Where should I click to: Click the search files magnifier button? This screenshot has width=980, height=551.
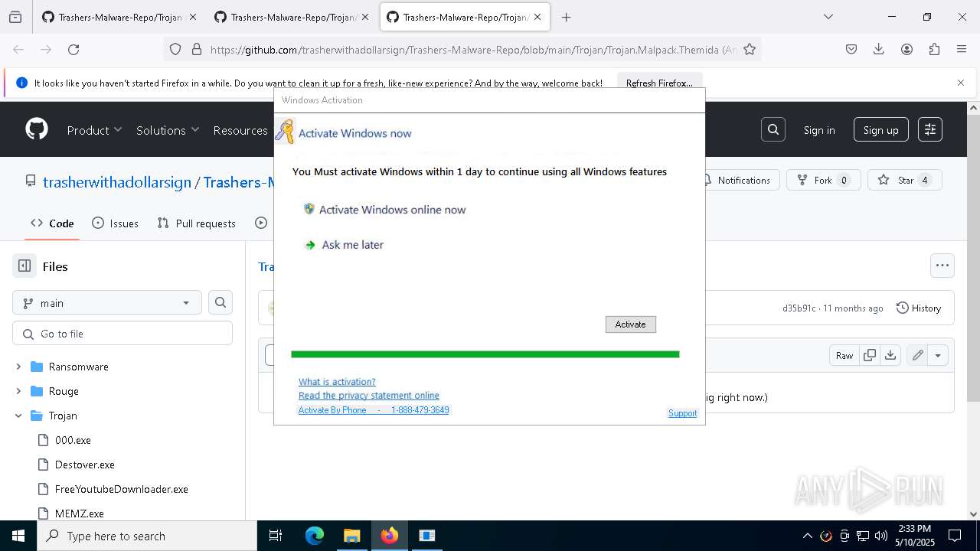[x=220, y=302]
